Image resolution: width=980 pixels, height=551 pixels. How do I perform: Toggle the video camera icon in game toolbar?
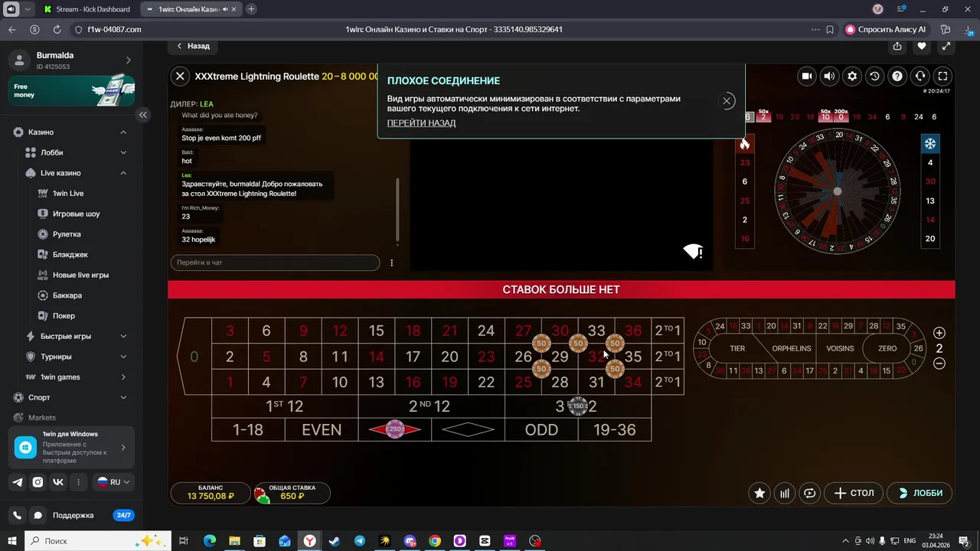[x=806, y=76]
